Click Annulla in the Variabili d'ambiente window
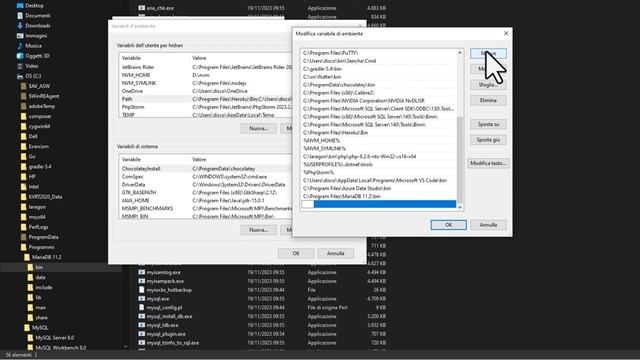The height and width of the screenshot is (360, 640). (336, 253)
